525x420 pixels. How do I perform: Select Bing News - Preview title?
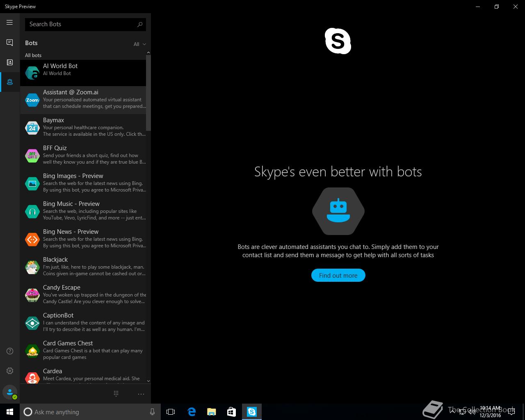(x=71, y=232)
